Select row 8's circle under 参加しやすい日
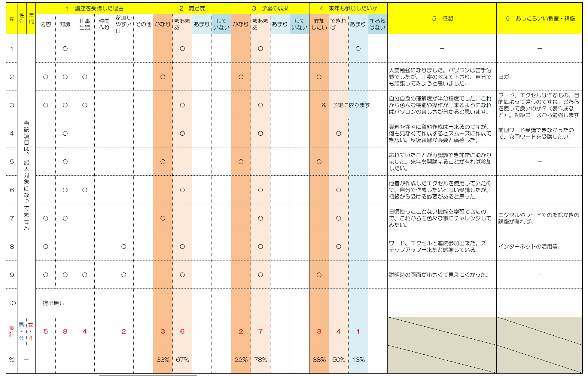588x376 pixels. tap(124, 246)
